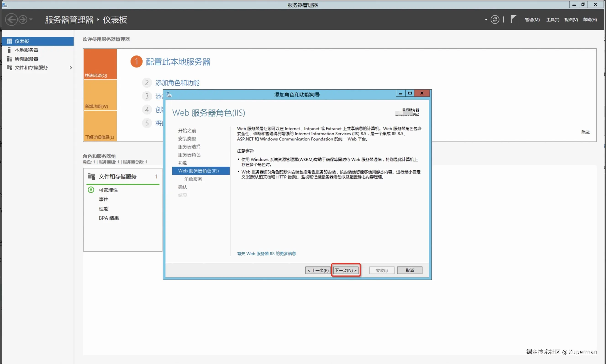Click the back navigation arrow

coord(11,20)
